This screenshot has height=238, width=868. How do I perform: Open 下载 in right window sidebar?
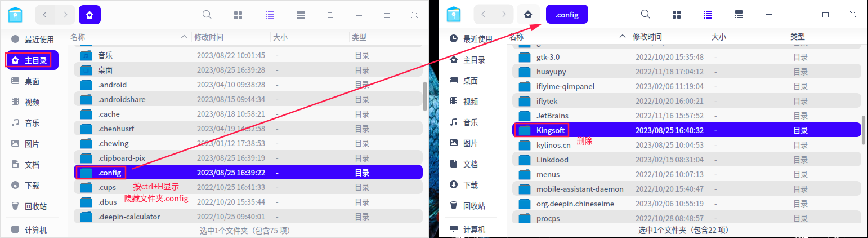(x=470, y=185)
